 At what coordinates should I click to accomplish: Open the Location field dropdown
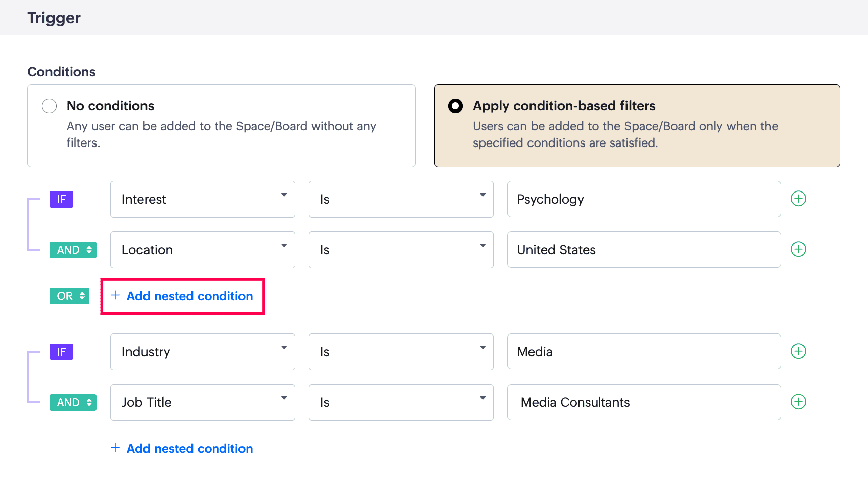(x=202, y=250)
